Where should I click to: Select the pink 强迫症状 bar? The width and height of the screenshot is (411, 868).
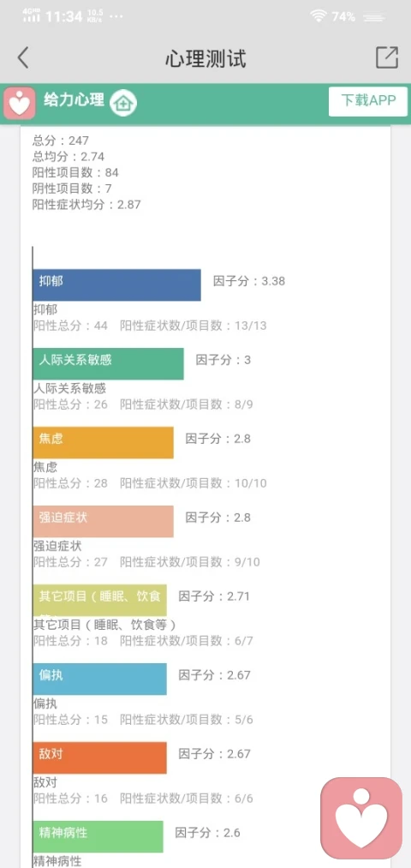pyautogui.click(x=103, y=521)
